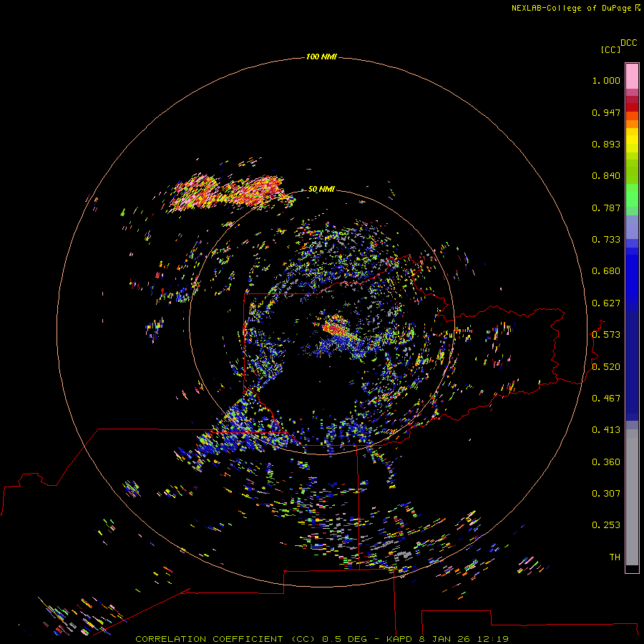Pick the periwinkle segment near 0.733

pos(632,228)
